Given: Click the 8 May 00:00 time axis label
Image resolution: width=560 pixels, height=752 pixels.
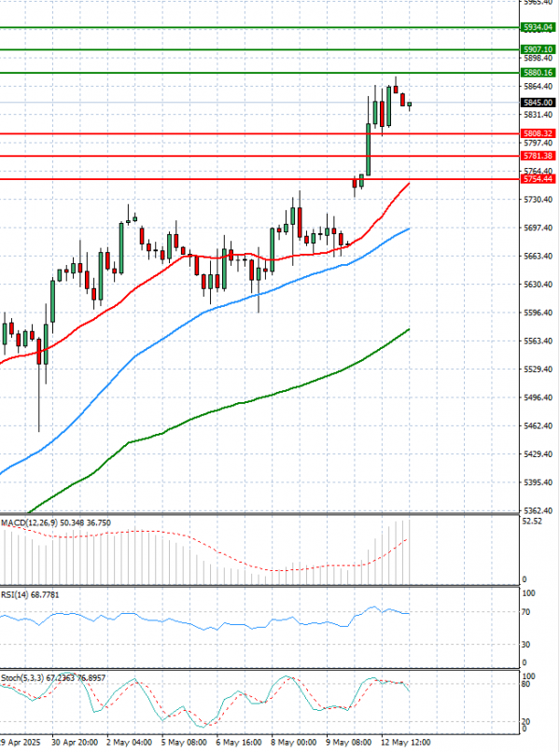Looking at the screenshot, I should coord(291,744).
